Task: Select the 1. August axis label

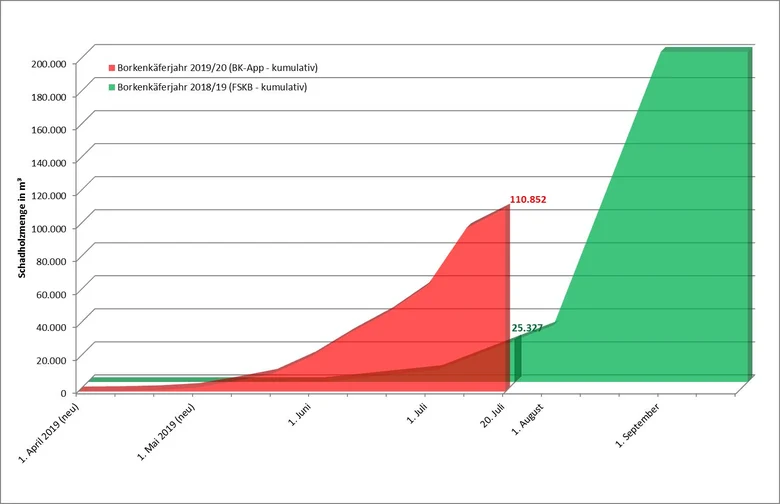Action: coord(528,418)
